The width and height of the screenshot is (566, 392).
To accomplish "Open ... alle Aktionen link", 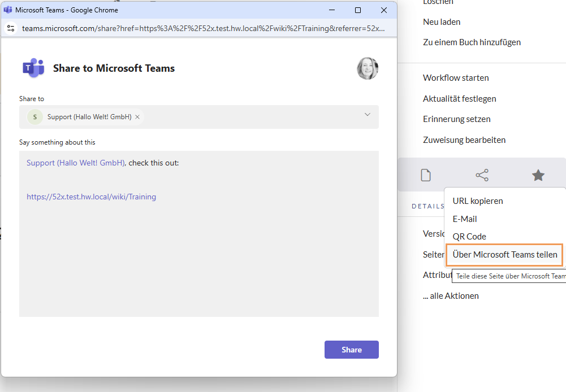I will tap(451, 296).
